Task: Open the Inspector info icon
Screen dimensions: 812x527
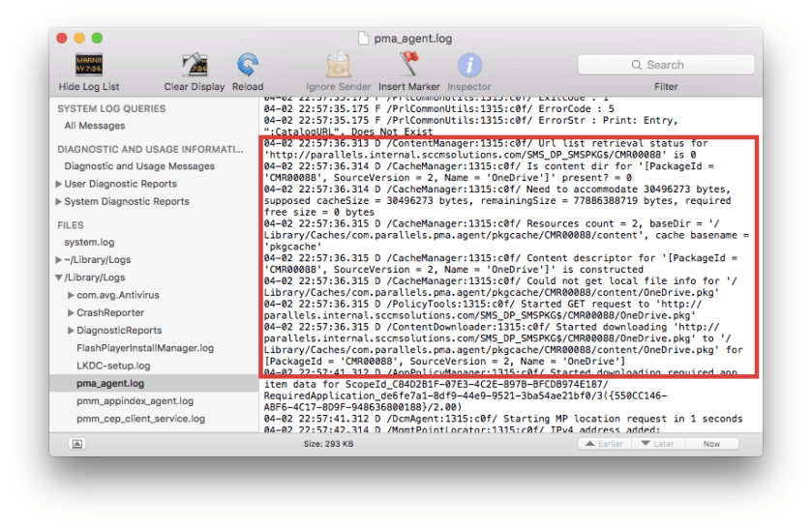Action: tap(469, 65)
